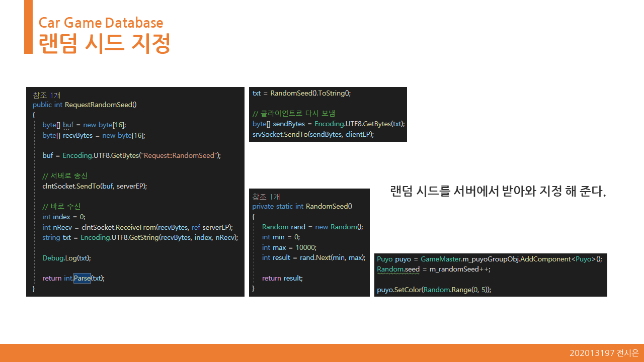
Task: Click the line 'byte[] buf = new byte[16];'
Action: [x=84, y=125]
